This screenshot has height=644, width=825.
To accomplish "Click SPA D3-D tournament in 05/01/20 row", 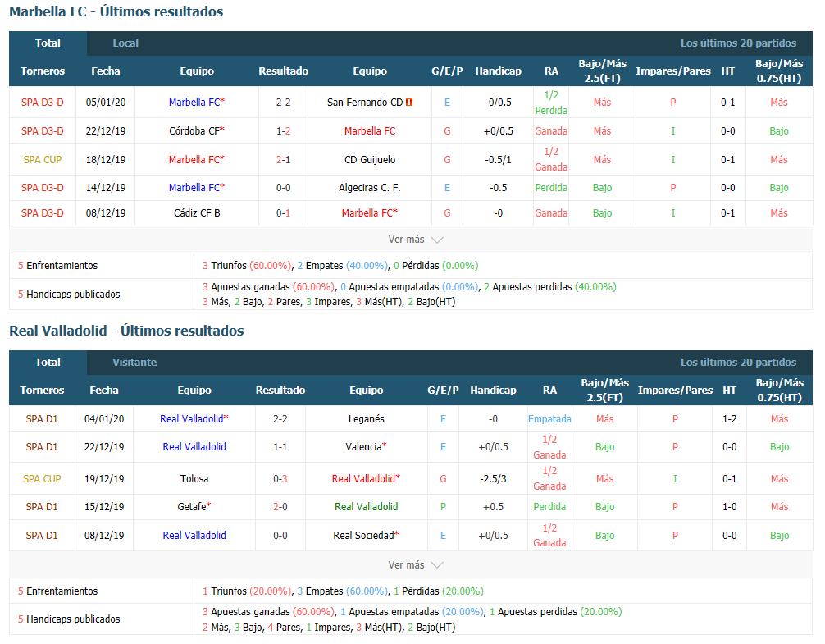I will pos(42,103).
